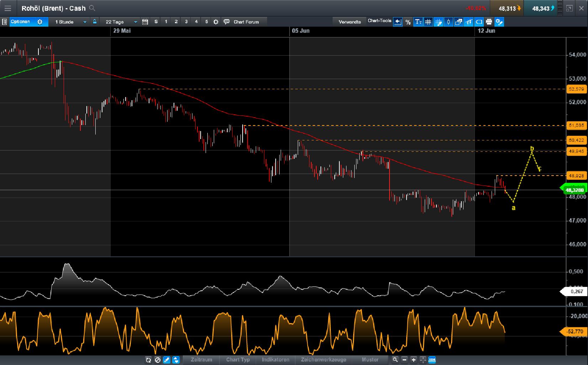The image size is (588, 365).
Task: Select the 48,928 resistance level label
Action: (577, 176)
